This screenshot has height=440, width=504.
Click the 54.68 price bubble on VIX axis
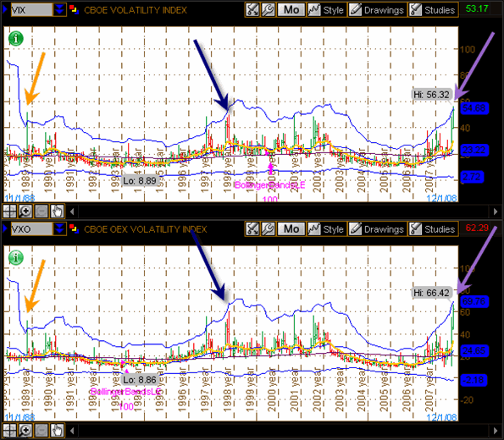[x=474, y=108]
